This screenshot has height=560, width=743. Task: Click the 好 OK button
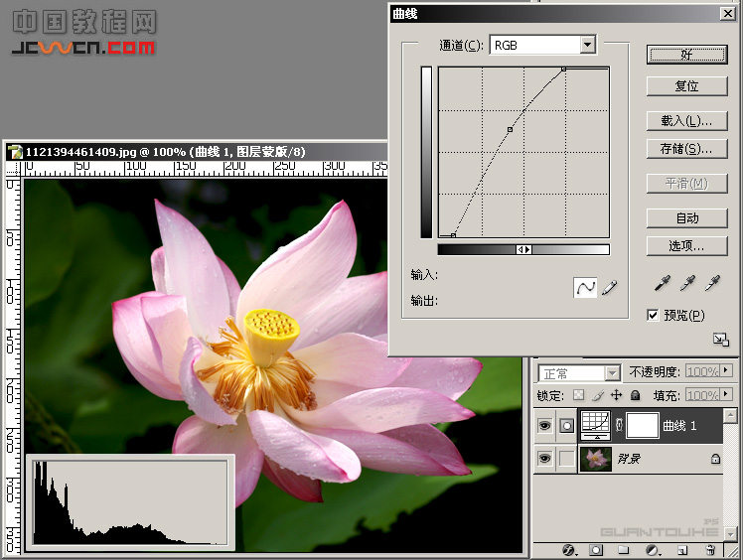(686, 53)
